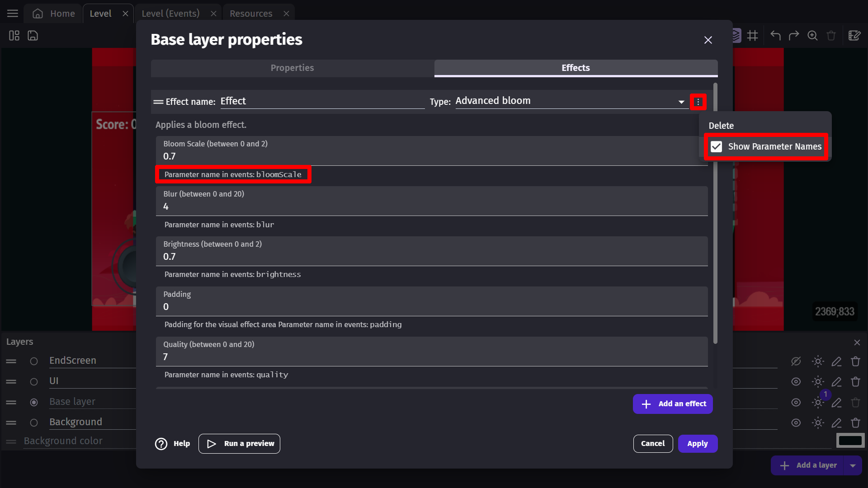Click the Run a preview button

(239, 444)
